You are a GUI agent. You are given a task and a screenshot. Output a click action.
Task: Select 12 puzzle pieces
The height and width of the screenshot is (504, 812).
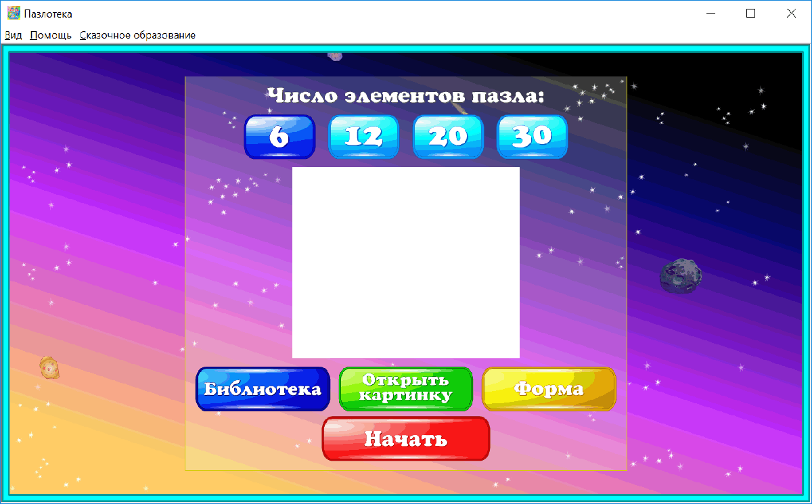[x=363, y=137]
